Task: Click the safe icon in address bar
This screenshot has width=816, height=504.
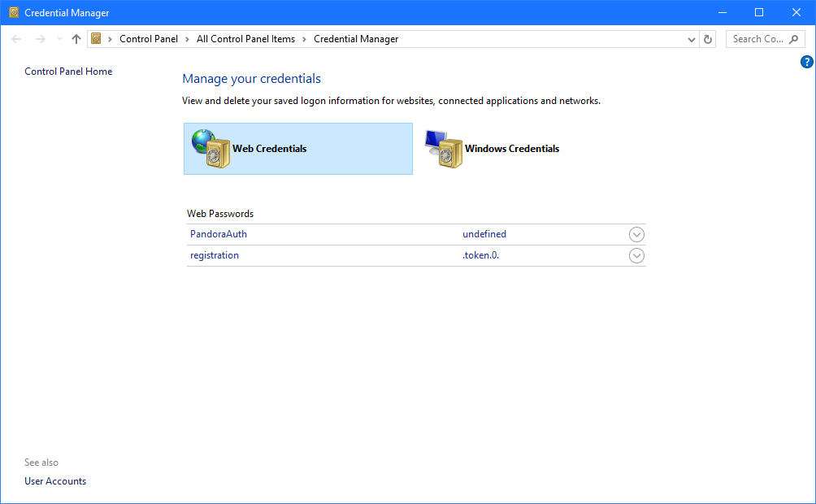Action: (96, 38)
